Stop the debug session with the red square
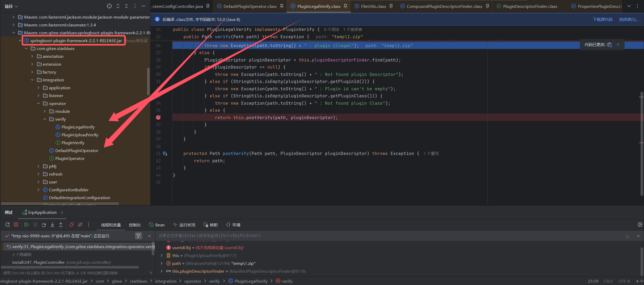The height and width of the screenshot is (285, 644). [16, 225]
